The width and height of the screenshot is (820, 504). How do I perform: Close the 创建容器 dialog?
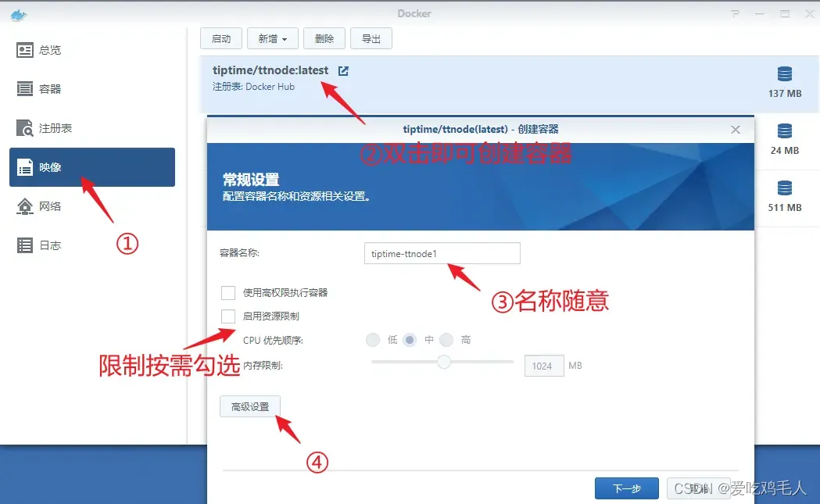736,129
